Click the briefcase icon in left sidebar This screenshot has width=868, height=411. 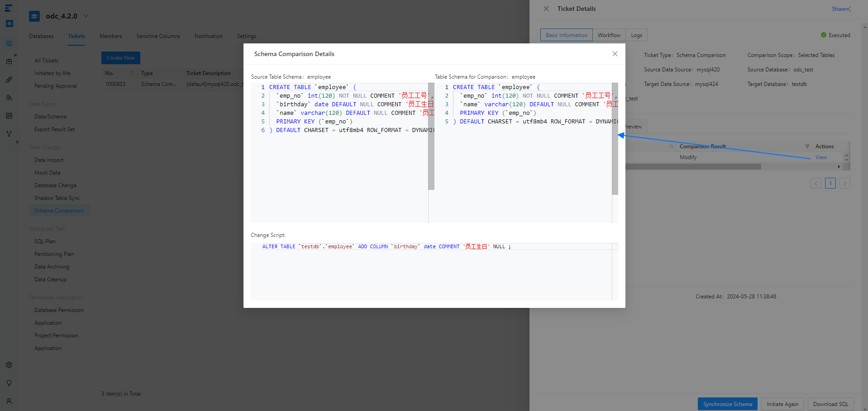(x=9, y=61)
